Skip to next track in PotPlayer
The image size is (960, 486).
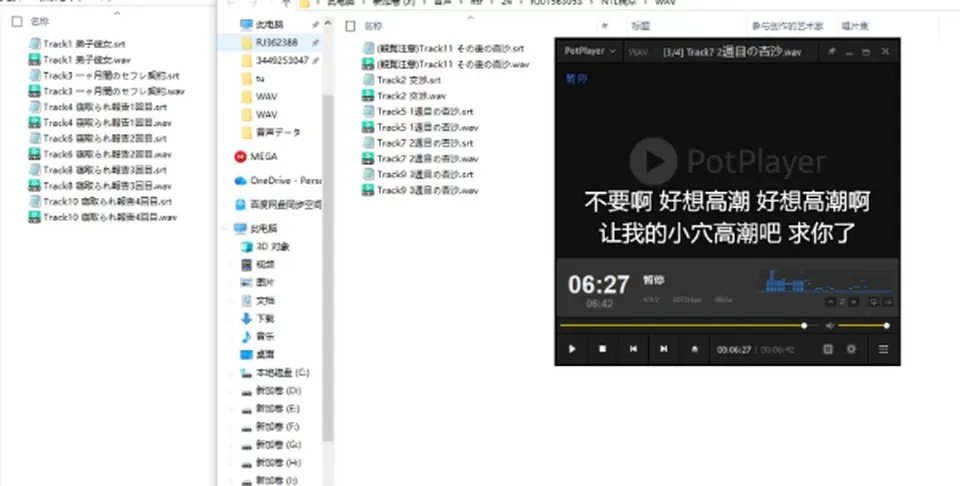[x=664, y=349]
